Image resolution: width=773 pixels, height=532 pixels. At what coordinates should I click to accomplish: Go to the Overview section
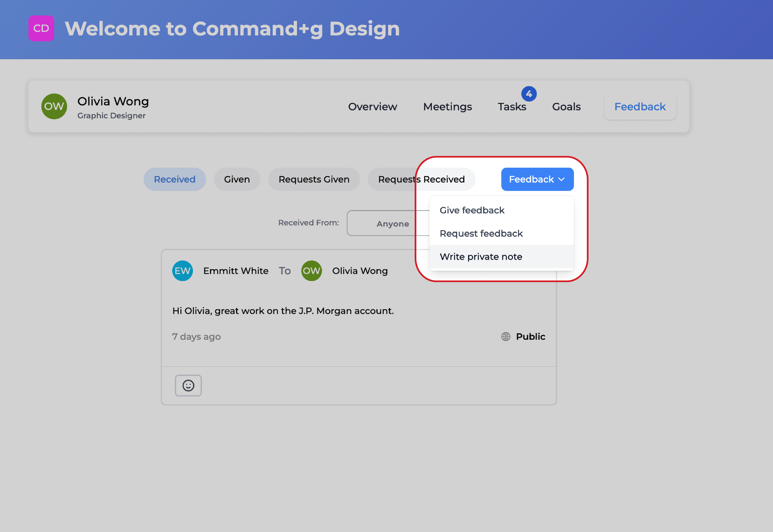tap(373, 107)
